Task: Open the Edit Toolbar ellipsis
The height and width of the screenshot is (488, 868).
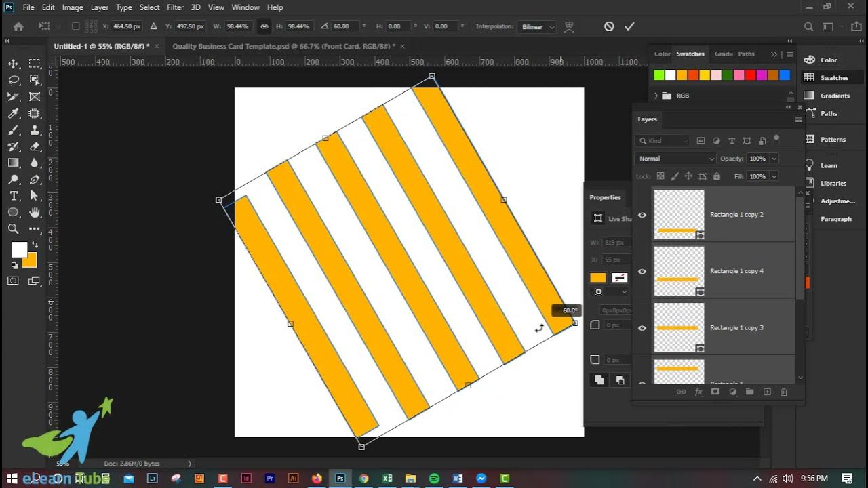Action: (x=35, y=229)
